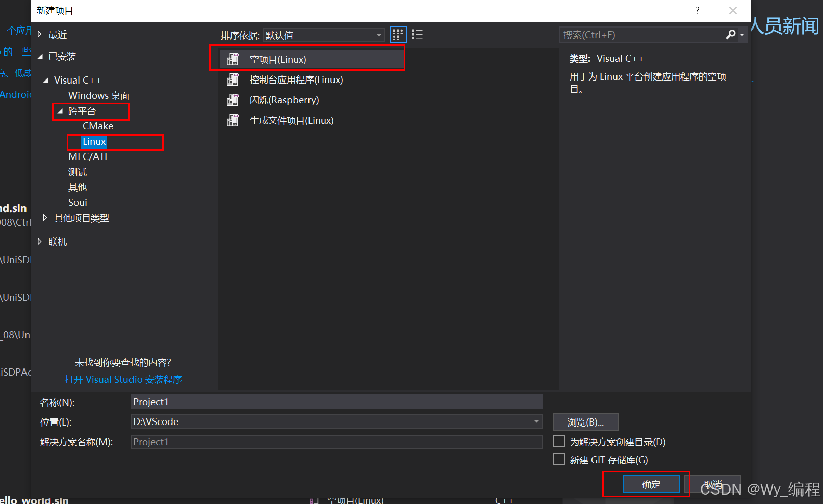Collapse the Visual C++ node arrow
The width and height of the screenshot is (823, 504).
coord(46,80)
